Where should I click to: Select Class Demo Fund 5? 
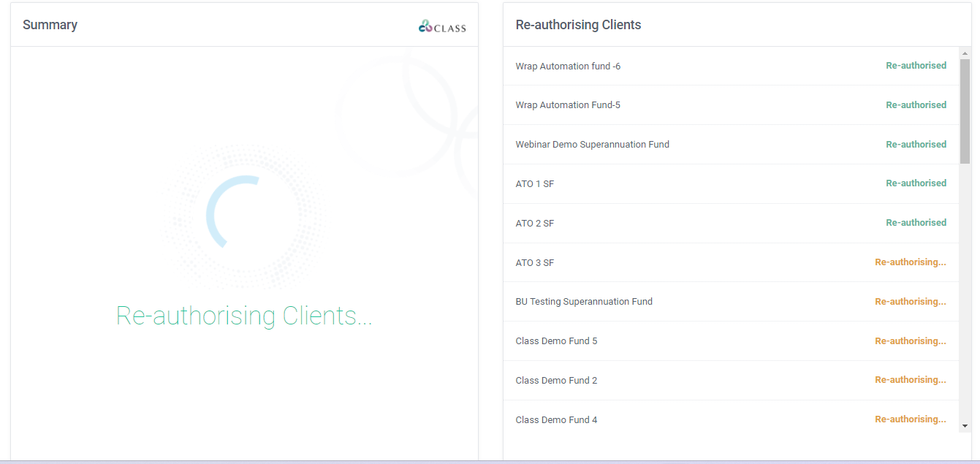[x=556, y=341]
